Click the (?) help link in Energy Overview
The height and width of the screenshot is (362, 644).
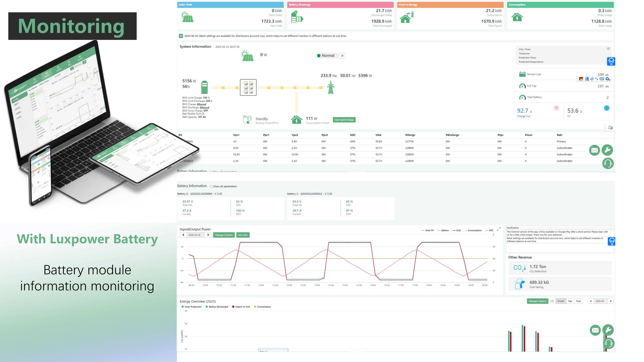tap(552, 301)
